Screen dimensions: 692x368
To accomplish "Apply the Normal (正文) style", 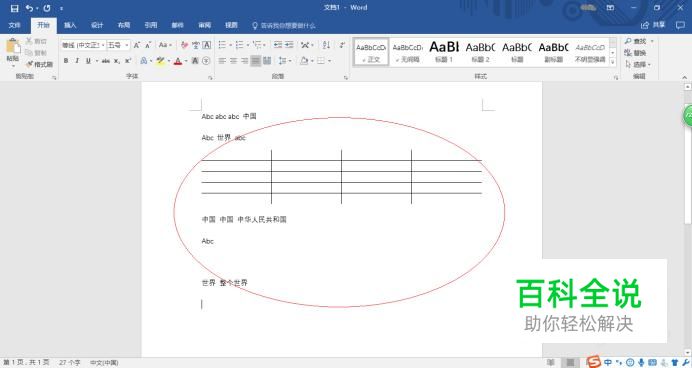I will point(371,52).
